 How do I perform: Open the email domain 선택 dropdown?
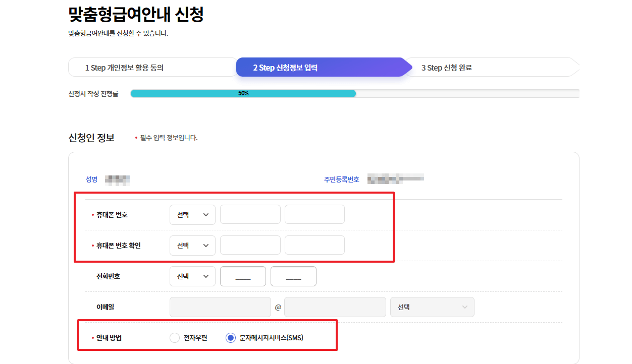pos(432,307)
